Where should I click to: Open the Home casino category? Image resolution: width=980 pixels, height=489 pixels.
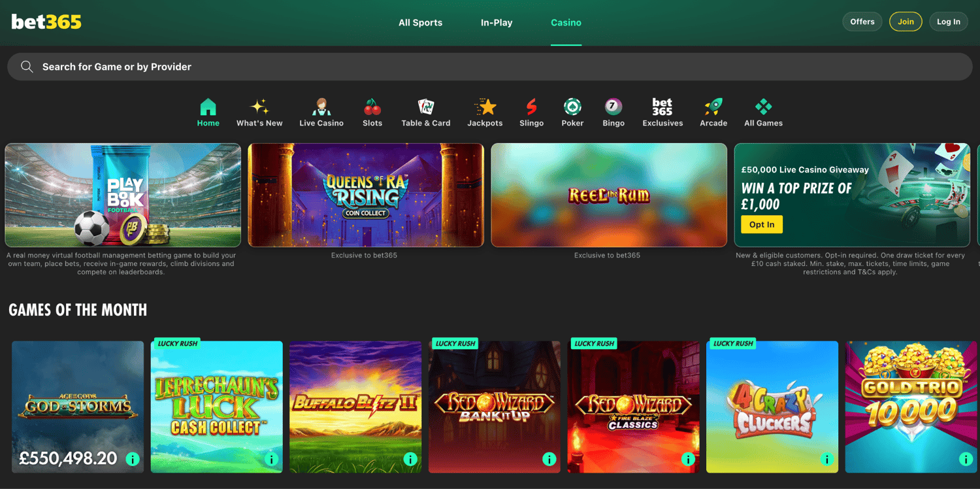[x=208, y=112]
